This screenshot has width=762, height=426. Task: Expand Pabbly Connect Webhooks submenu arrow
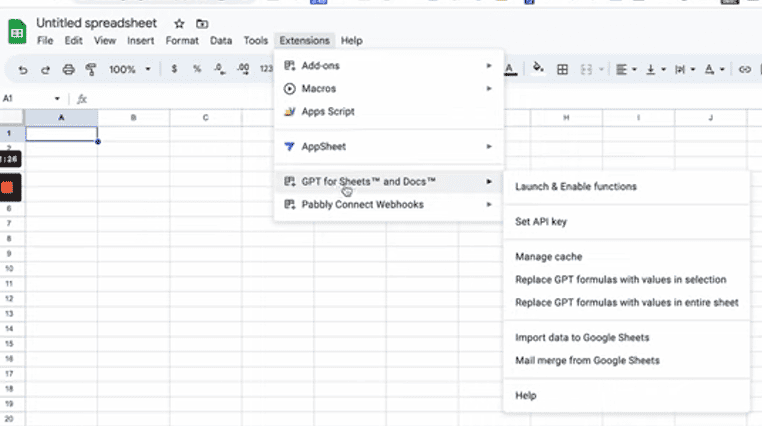pos(489,204)
